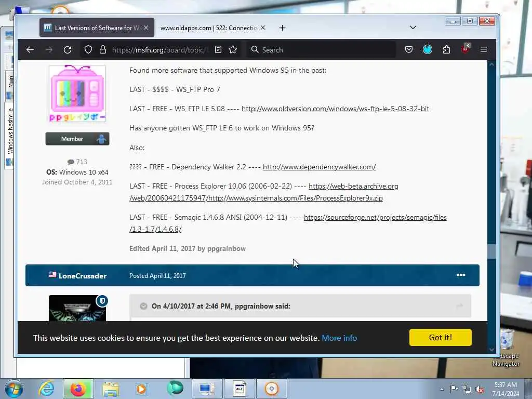This screenshot has height=399, width=532.
Task: Reload the current page
Action: click(x=68, y=50)
